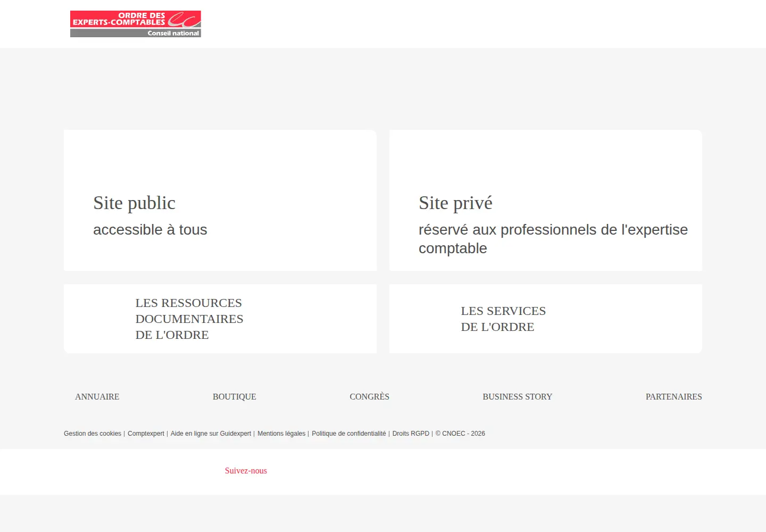Image resolution: width=766 pixels, height=532 pixels.
Task: Go to the Annuaire page
Action: (x=97, y=397)
